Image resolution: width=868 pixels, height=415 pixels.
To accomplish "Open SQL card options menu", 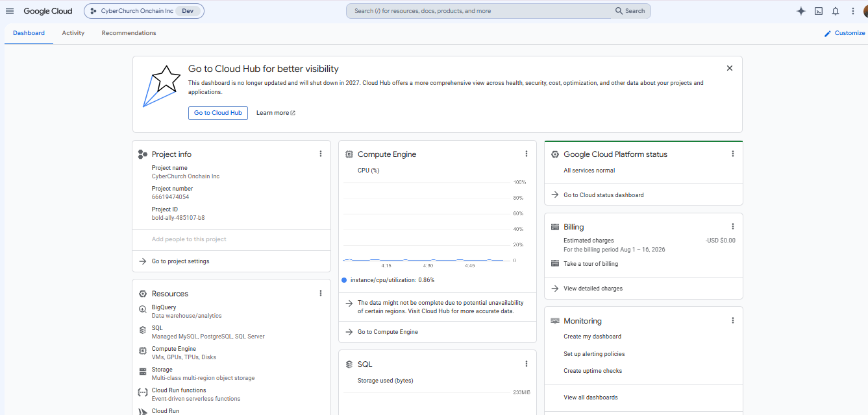I will (527, 364).
